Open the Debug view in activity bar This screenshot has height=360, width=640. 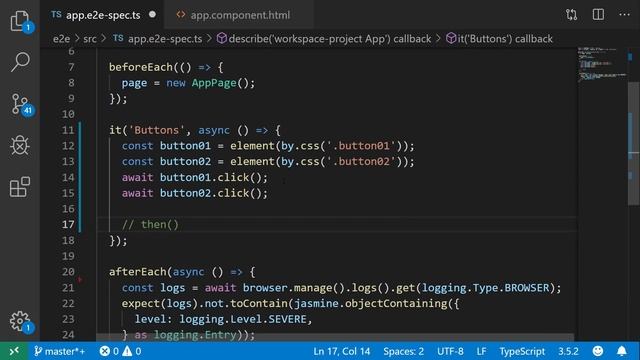coord(20,145)
